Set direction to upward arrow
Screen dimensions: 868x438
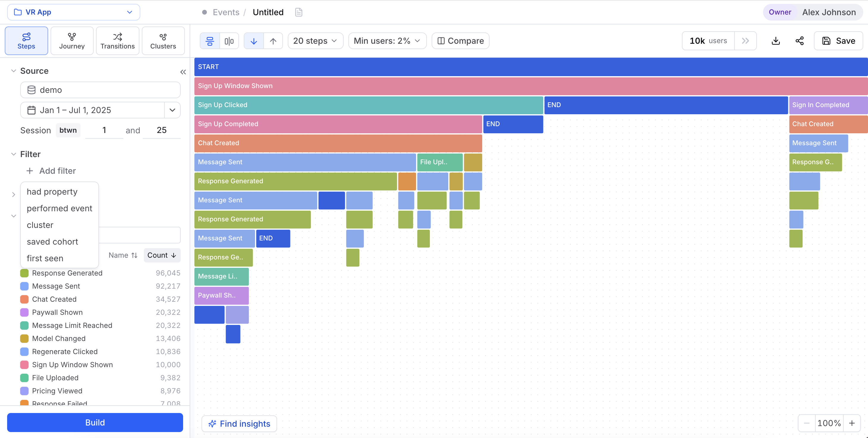click(x=273, y=41)
